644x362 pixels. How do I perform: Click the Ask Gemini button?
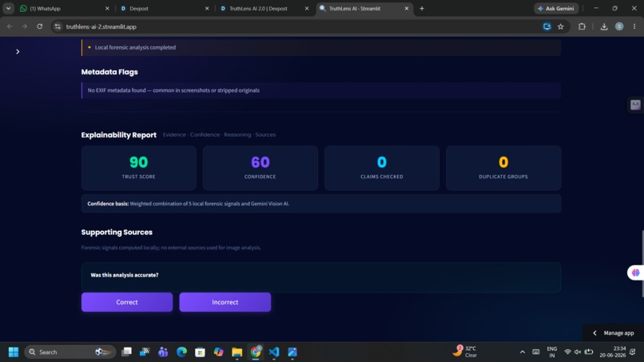click(556, 8)
